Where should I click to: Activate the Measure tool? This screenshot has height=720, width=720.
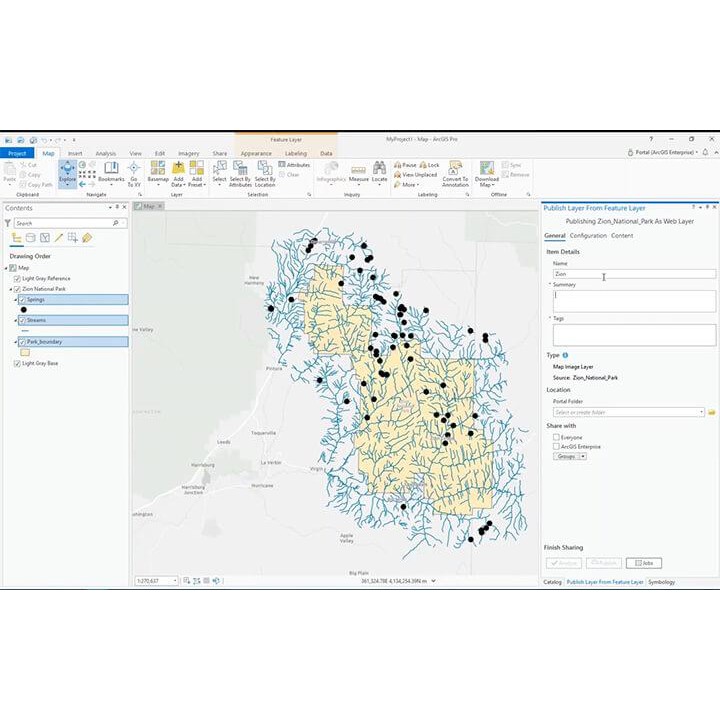(358, 172)
